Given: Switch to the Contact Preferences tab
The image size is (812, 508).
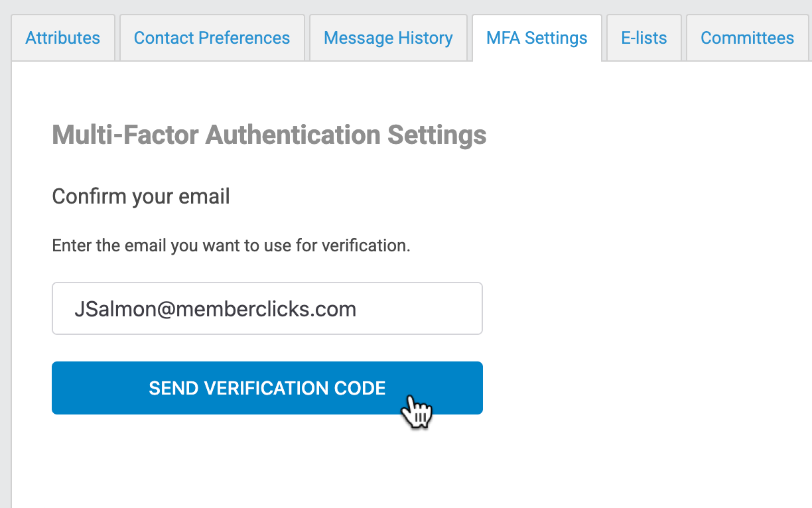Looking at the screenshot, I should tap(212, 38).
